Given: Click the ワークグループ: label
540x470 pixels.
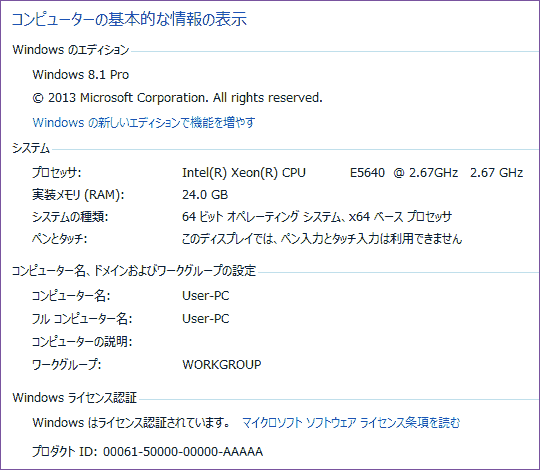Looking at the screenshot, I should click(x=67, y=364).
